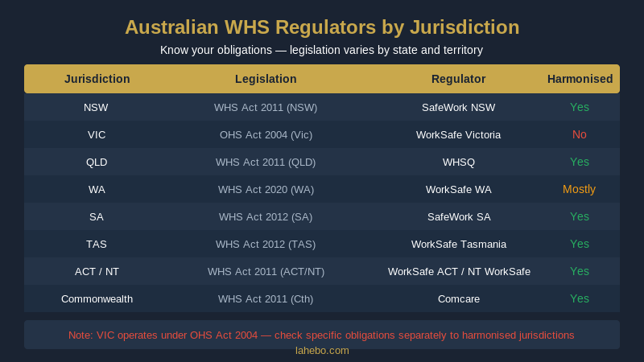Click 'Yes' in the TAS row
The image size is (644, 362).
pos(580,244)
